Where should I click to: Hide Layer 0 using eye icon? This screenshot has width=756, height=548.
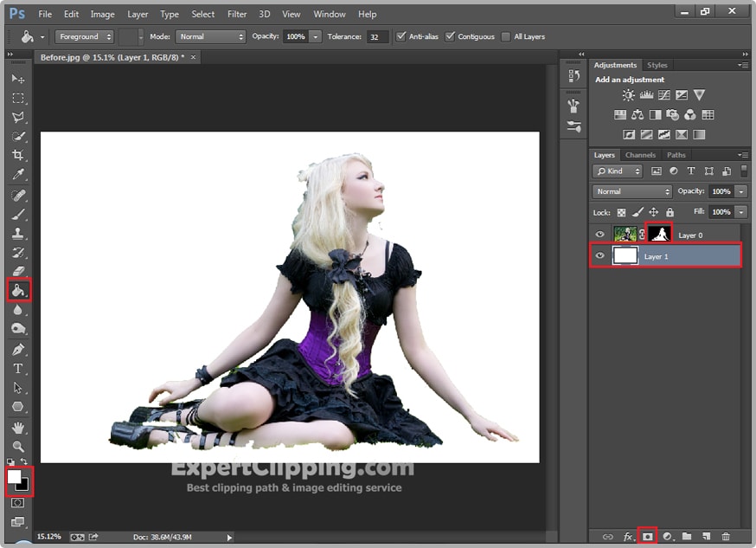(x=600, y=235)
